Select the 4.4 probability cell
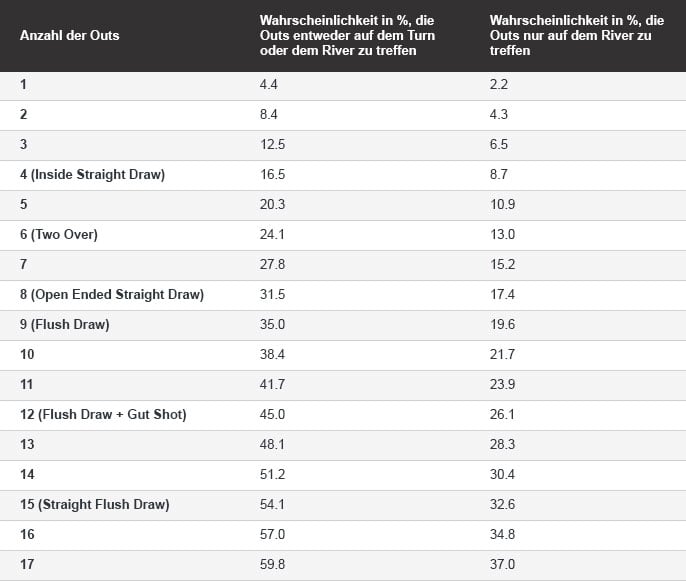Image resolution: width=686 pixels, height=581 pixels. pyautogui.click(x=268, y=85)
